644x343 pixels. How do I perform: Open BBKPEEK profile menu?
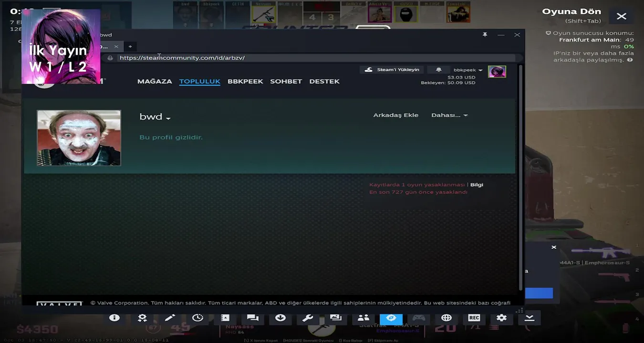coord(245,81)
